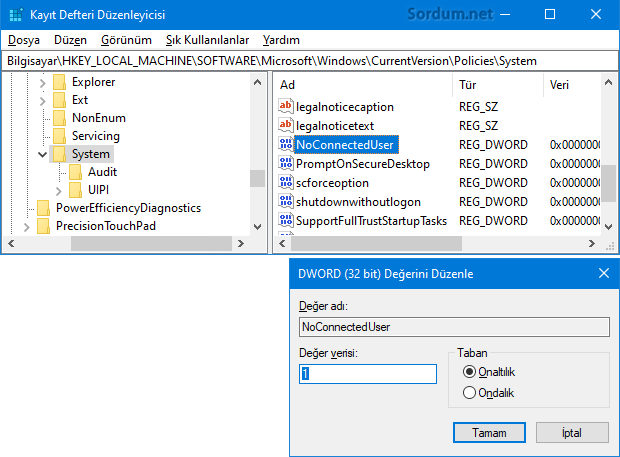The width and height of the screenshot is (620, 457).
Task: Maximize the Registry Editor window
Action: pyautogui.click(x=550, y=15)
